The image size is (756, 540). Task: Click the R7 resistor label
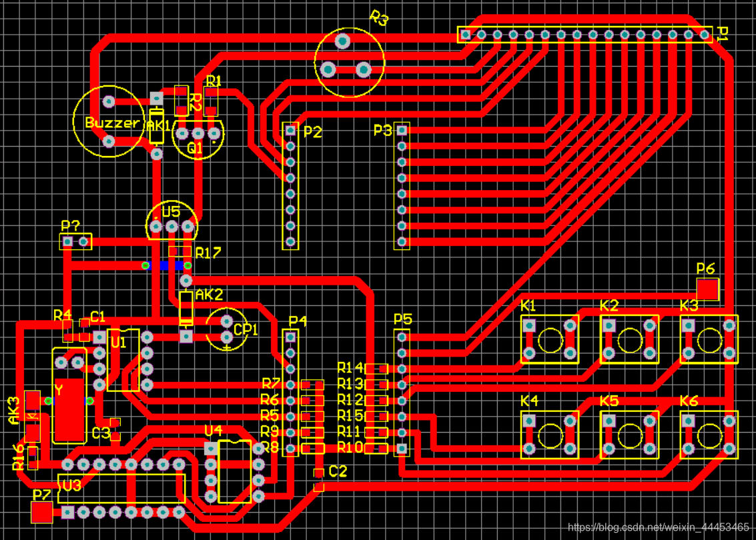point(271,383)
